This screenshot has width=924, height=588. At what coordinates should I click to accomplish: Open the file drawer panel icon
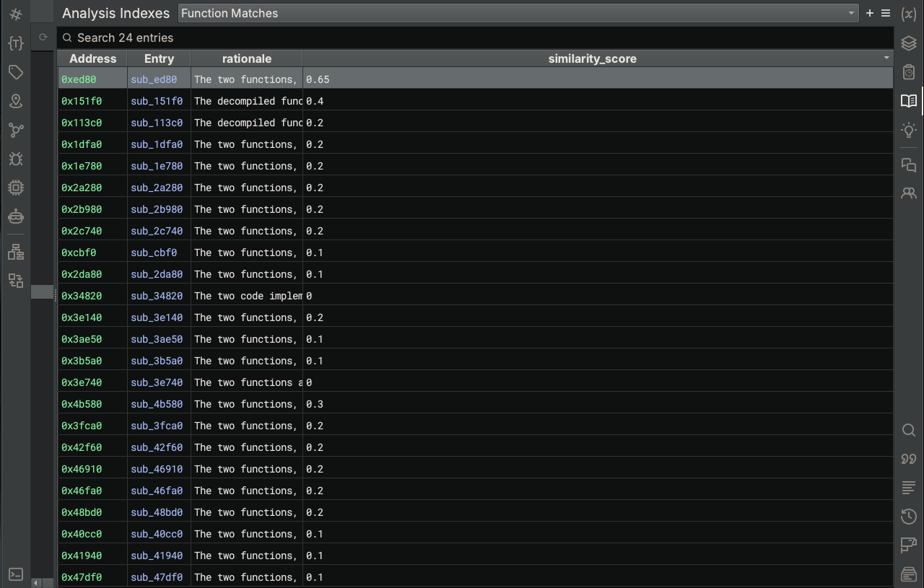(x=909, y=574)
